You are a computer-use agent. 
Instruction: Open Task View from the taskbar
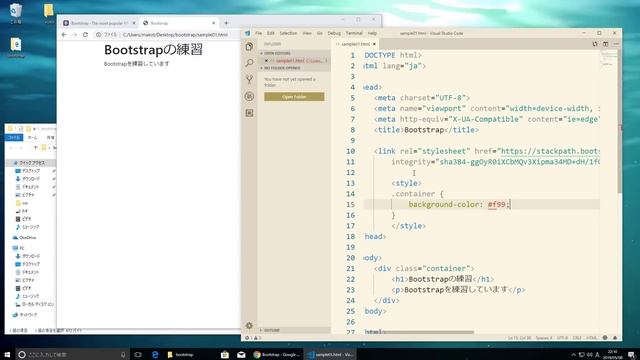[x=138, y=354]
